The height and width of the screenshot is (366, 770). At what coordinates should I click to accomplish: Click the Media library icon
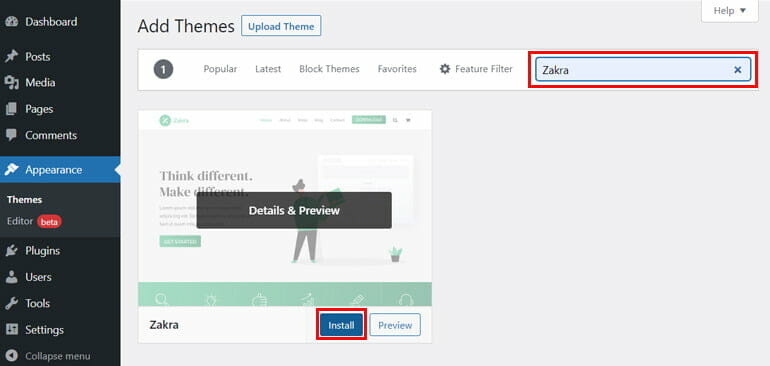pos(11,83)
